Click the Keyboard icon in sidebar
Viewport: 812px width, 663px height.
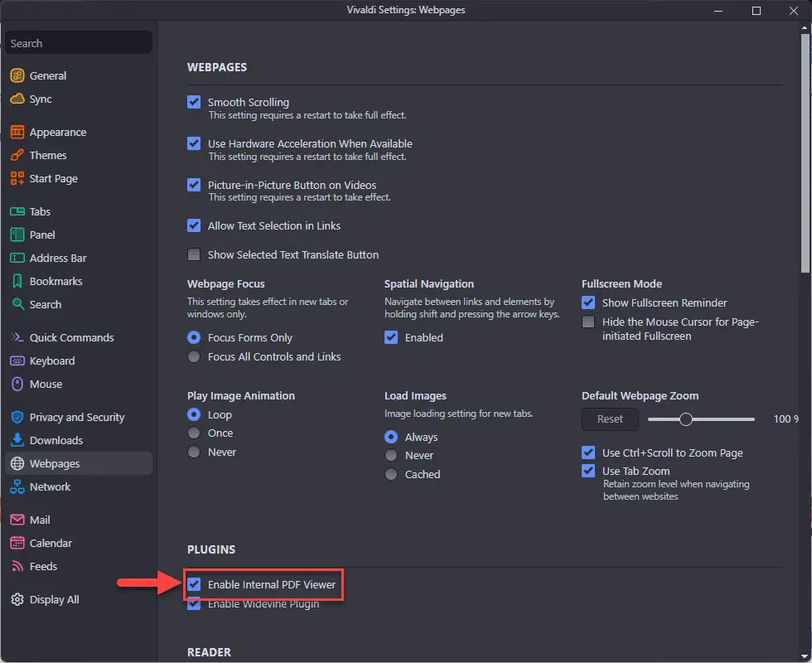[x=17, y=361]
